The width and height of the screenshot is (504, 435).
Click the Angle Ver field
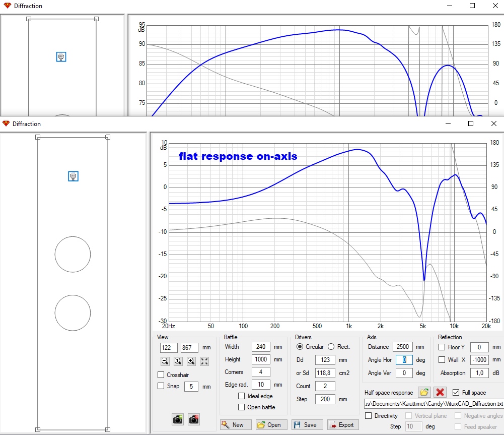pos(404,373)
